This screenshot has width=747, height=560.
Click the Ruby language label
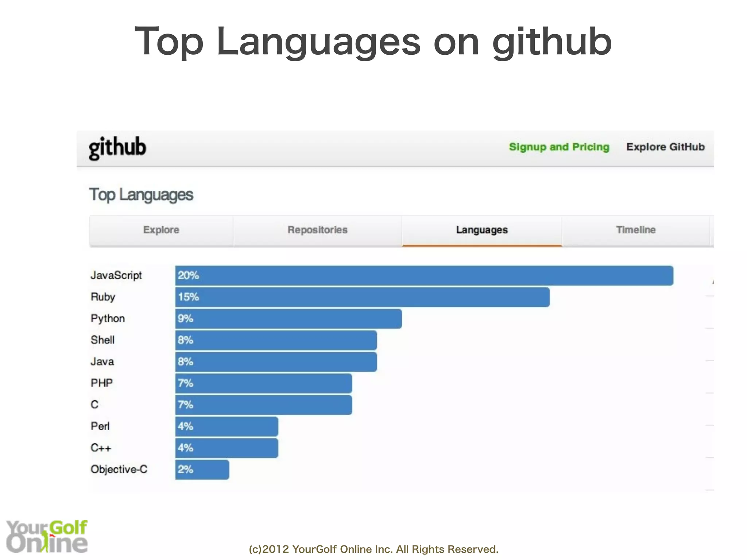tap(103, 297)
